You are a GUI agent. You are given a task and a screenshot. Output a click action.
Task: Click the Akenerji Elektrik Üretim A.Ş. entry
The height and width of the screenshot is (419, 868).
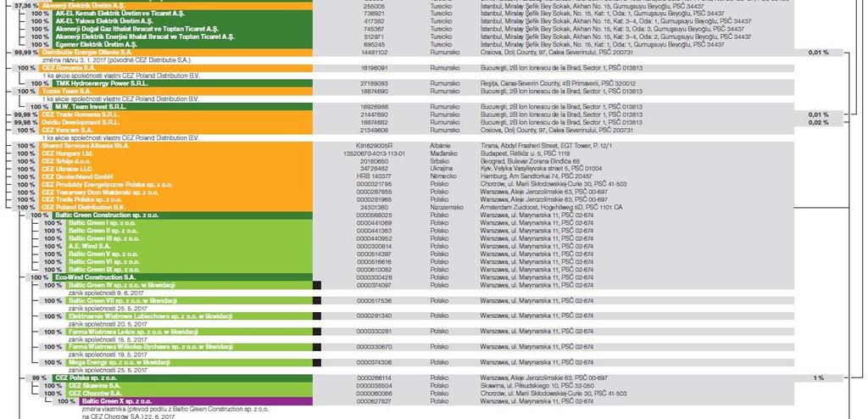point(84,5)
